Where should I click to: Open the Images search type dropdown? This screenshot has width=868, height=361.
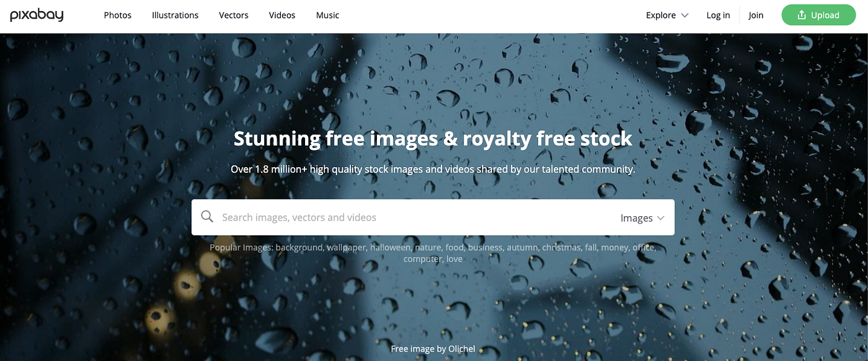642,218
